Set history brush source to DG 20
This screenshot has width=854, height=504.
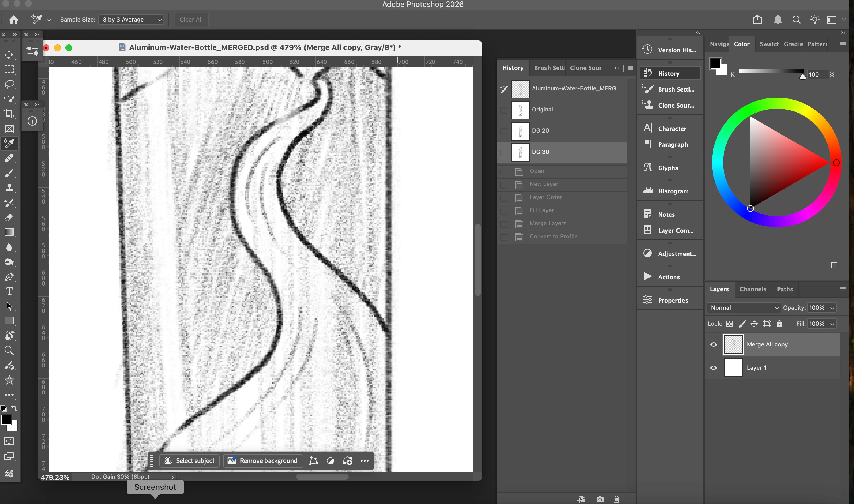[504, 131]
